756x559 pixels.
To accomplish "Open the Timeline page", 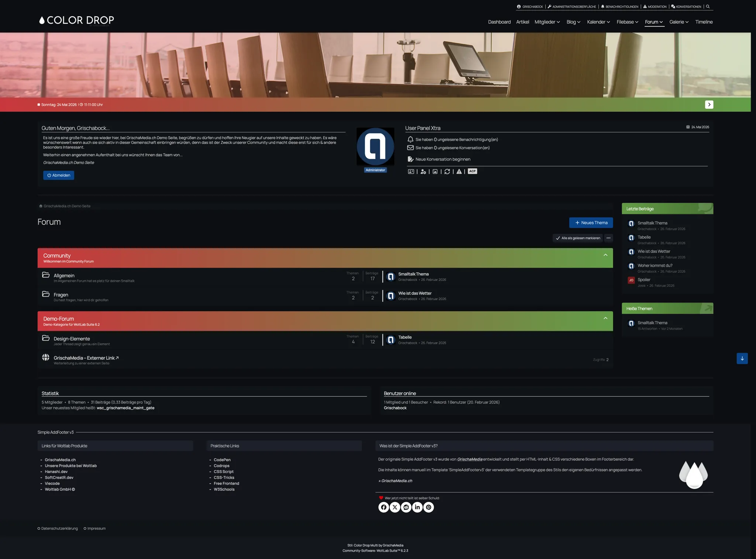I will click(x=704, y=22).
